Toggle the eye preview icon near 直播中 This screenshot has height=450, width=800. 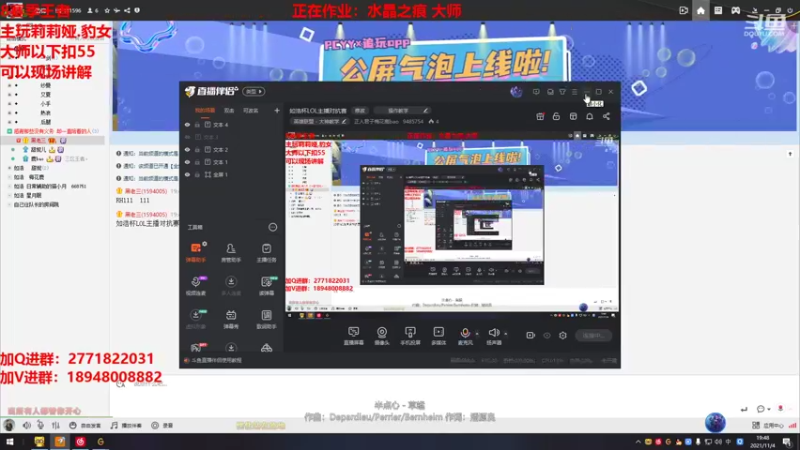coord(547,335)
